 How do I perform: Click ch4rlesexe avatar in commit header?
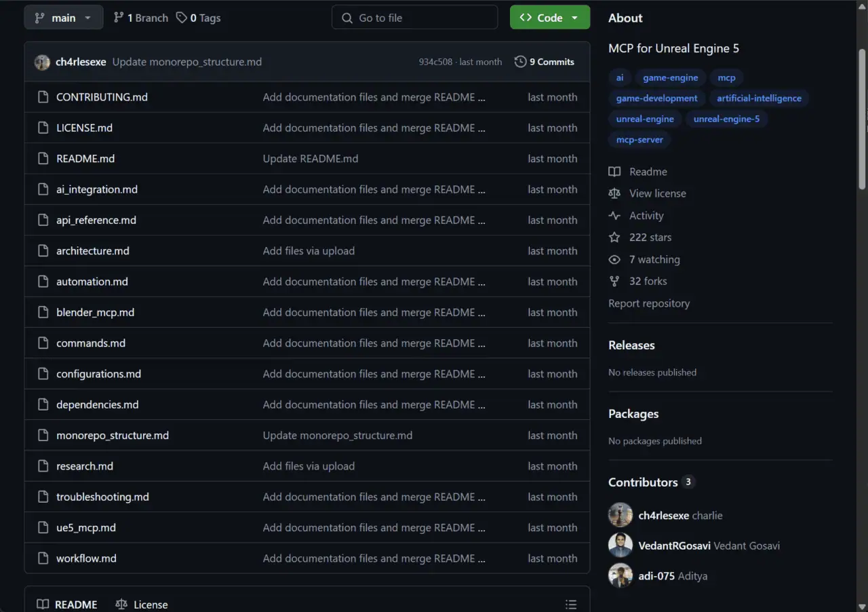pyautogui.click(x=42, y=62)
